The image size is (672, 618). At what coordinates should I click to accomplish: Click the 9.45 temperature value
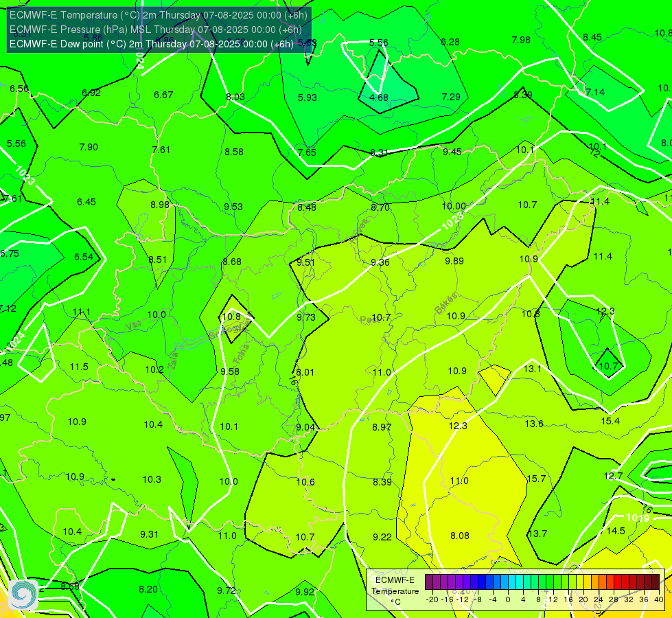pos(452,152)
